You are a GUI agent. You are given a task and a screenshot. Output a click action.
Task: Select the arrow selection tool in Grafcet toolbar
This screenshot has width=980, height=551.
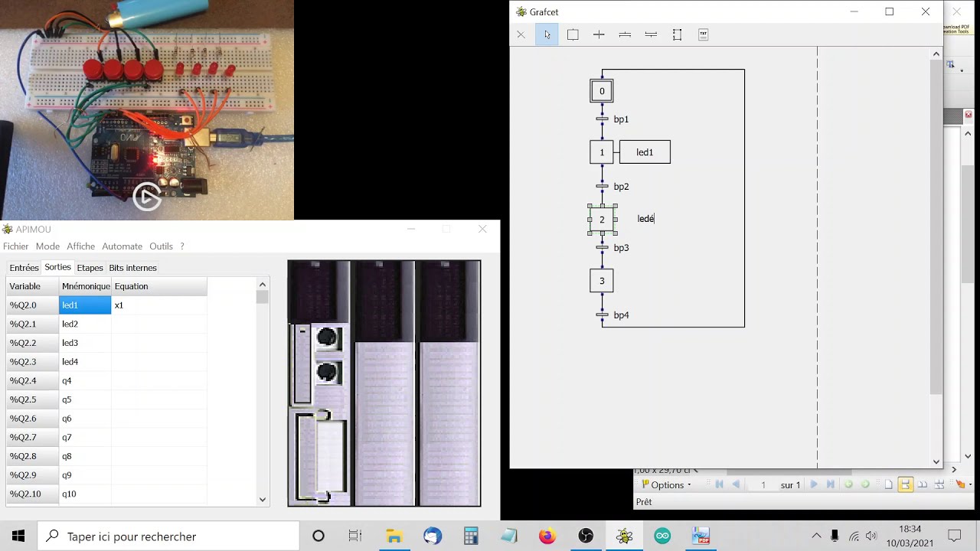tap(547, 34)
